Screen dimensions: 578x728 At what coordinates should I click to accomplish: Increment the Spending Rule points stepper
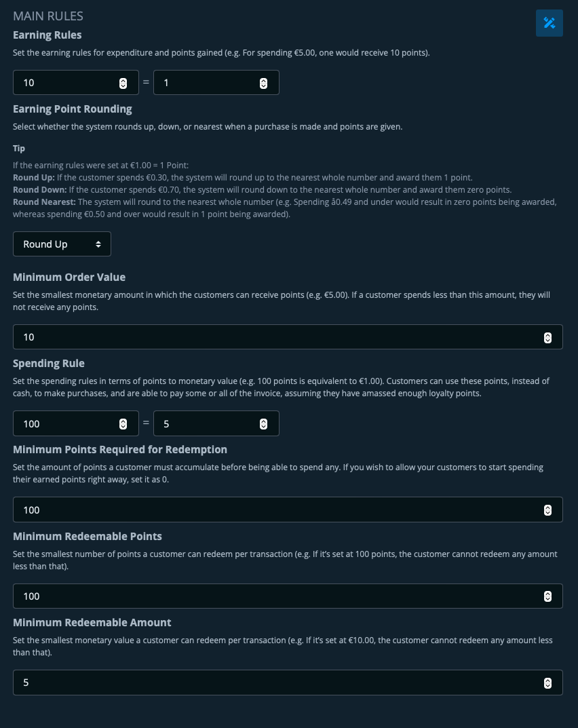click(x=123, y=421)
